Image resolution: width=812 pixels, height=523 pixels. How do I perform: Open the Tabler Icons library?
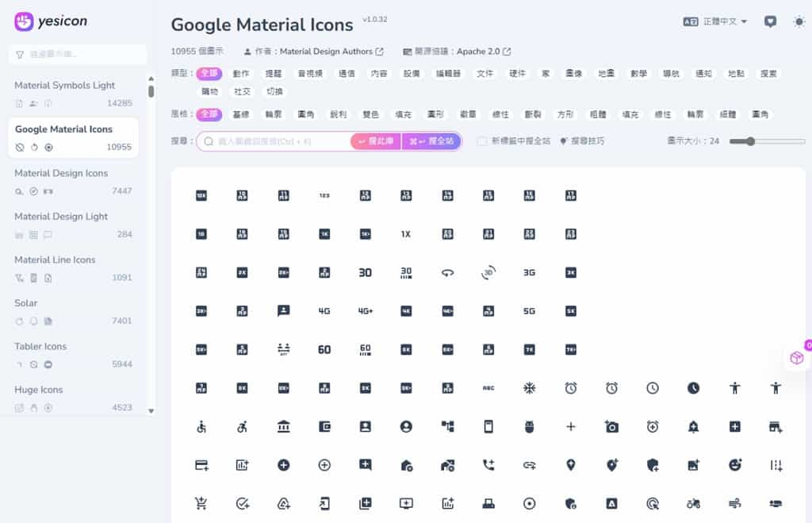coord(73,355)
